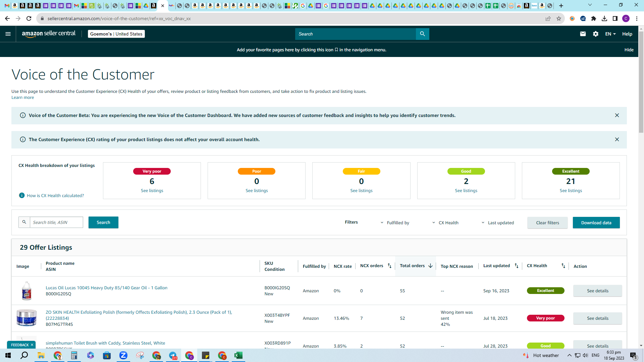This screenshot has height=362, width=644.
Task: Open the Learn more link
Action: tap(22, 98)
